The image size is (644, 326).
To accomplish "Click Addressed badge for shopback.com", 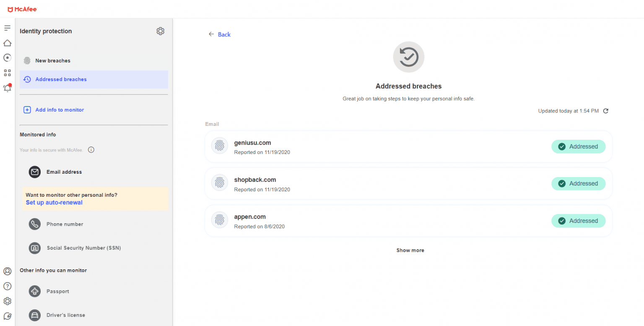I will (578, 184).
